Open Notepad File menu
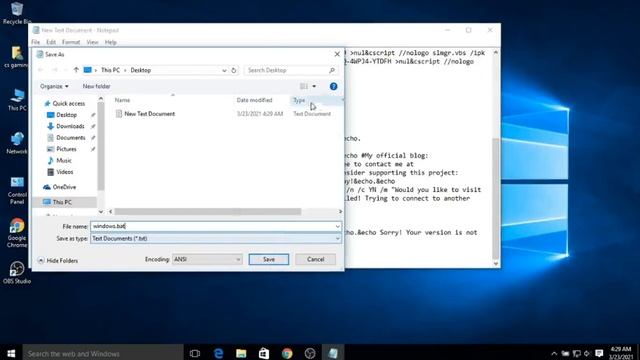640x360 pixels. pyautogui.click(x=36, y=42)
